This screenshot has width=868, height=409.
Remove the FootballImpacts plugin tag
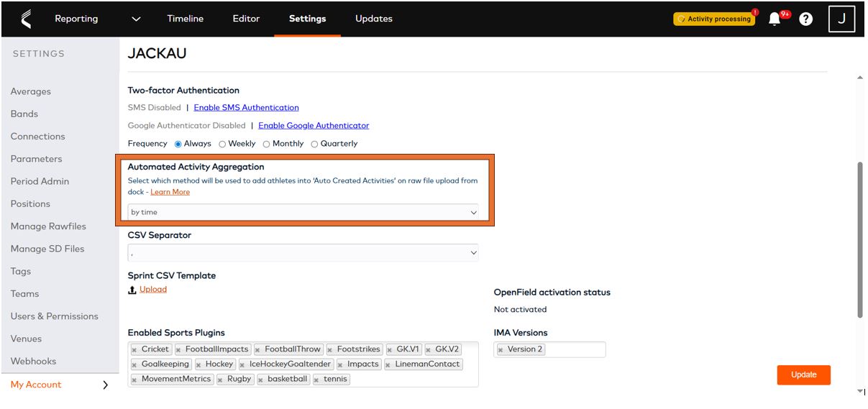(178, 350)
